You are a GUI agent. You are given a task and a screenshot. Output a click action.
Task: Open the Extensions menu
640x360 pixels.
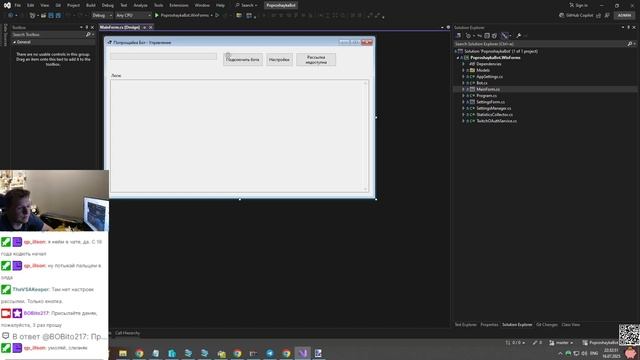coord(179,5)
